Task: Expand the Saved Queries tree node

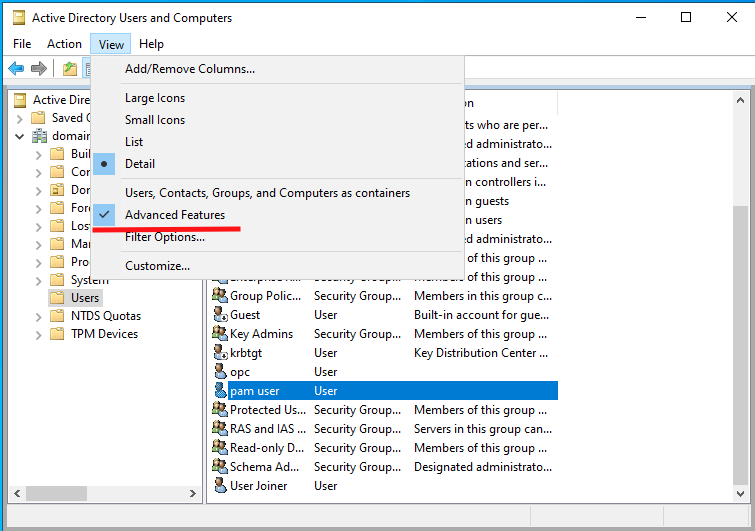Action: [19, 118]
